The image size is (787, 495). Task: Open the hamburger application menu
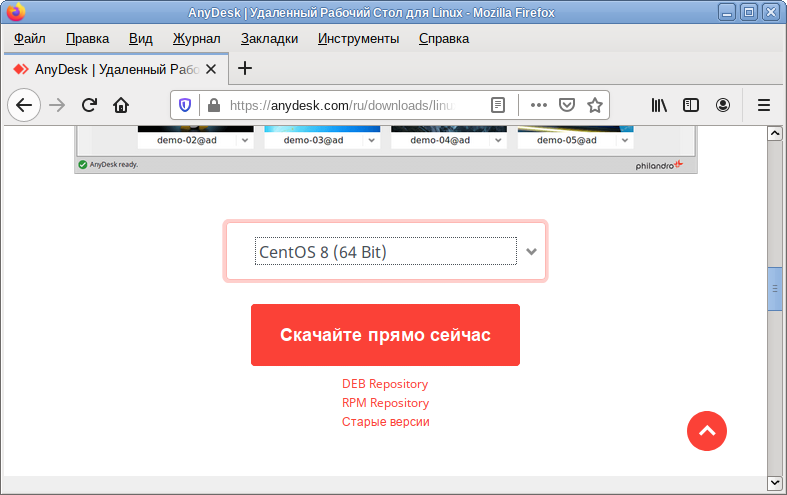coord(763,105)
